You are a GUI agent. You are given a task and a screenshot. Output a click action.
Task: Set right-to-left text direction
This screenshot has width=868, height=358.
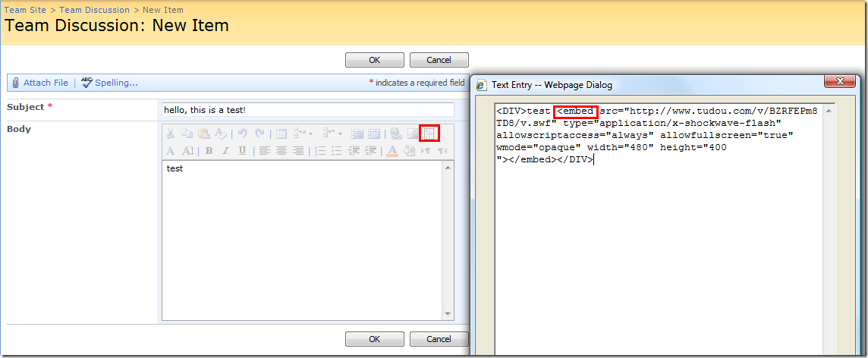(x=442, y=150)
